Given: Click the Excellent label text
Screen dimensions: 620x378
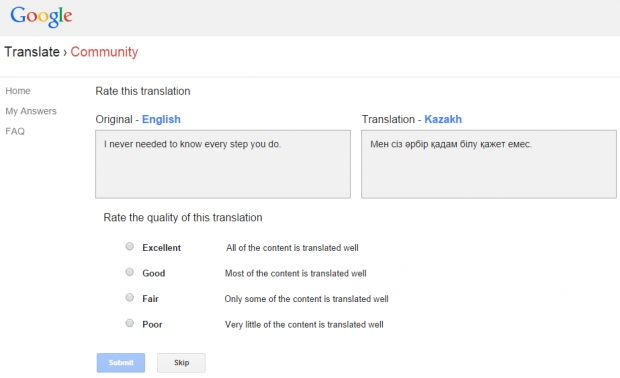Looking at the screenshot, I should pos(161,248).
